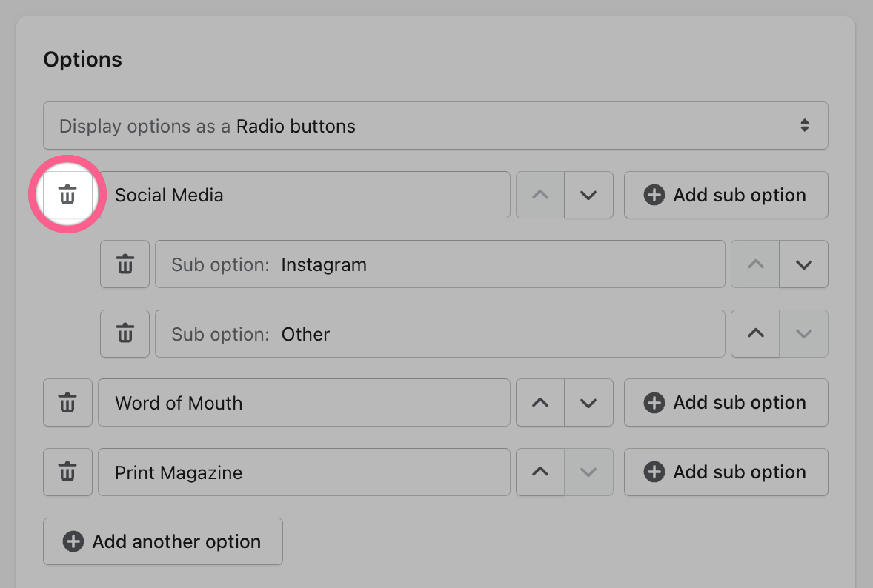Remove the Print Magazine option
Viewport: 873px width, 588px height.
[67, 472]
